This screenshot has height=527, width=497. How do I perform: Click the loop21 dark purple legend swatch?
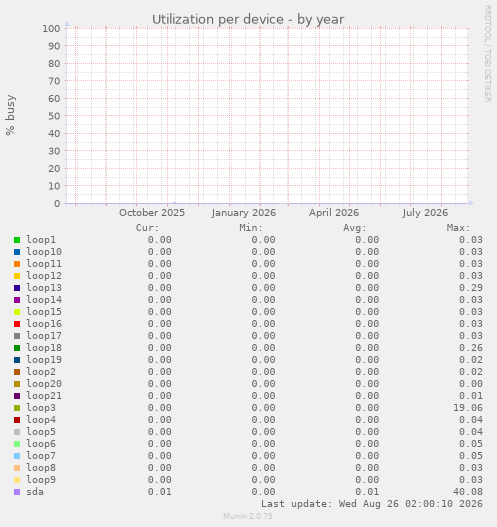(17, 396)
